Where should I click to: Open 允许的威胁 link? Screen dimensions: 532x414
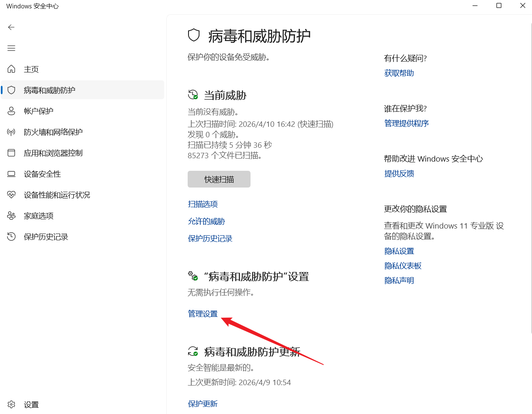(207, 221)
